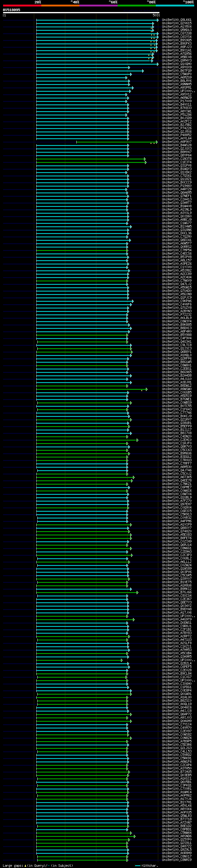Select the query name AV518095

(x=11, y=10)
